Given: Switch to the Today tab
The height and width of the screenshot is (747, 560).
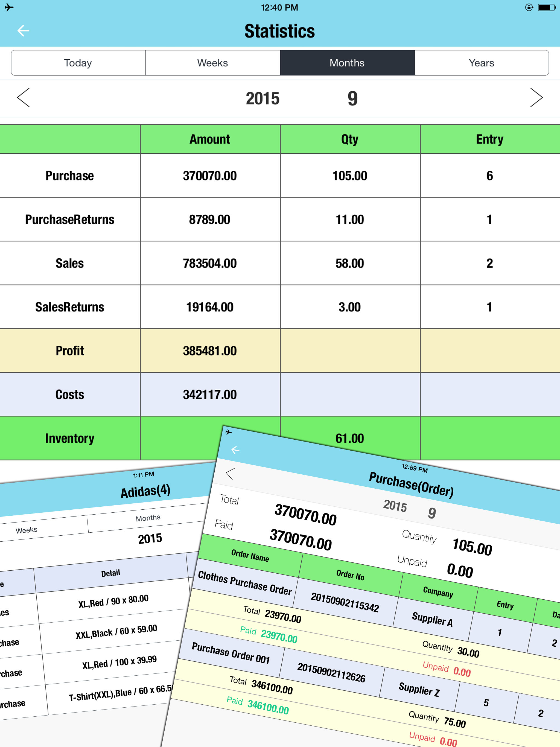Looking at the screenshot, I should click(78, 63).
